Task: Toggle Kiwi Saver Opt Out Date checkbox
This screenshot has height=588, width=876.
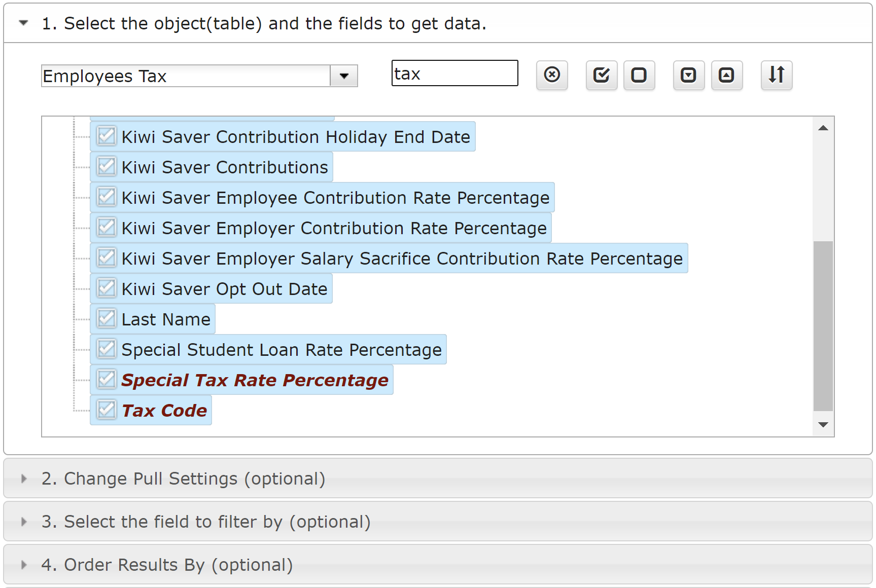Action: tap(107, 288)
